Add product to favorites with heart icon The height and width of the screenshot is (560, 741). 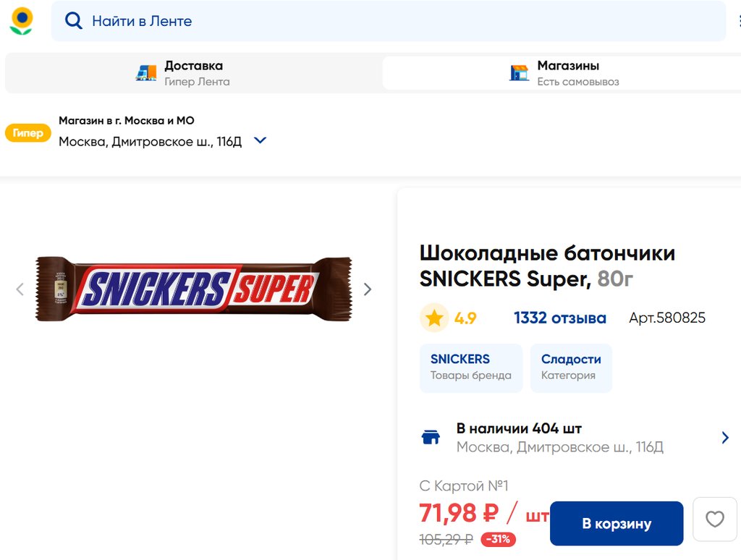click(714, 519)
